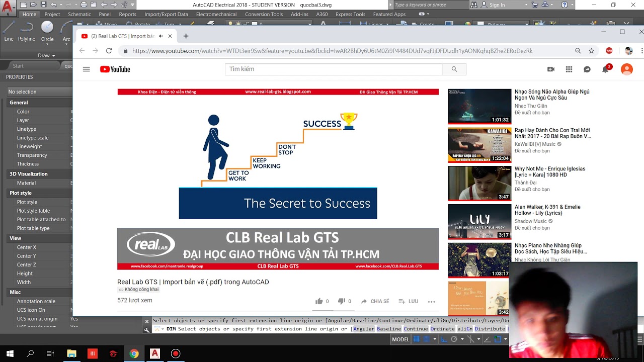The width and height of the screenshot is (644, 362).
Task: Click the dislike thumbs-down icon
Action: (341, 301)
